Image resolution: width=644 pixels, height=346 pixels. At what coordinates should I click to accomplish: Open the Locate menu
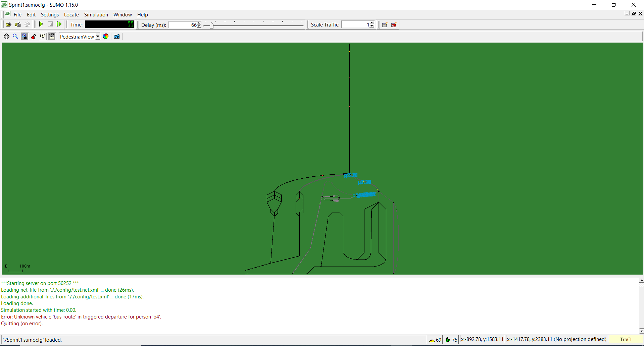click(71, 15)
